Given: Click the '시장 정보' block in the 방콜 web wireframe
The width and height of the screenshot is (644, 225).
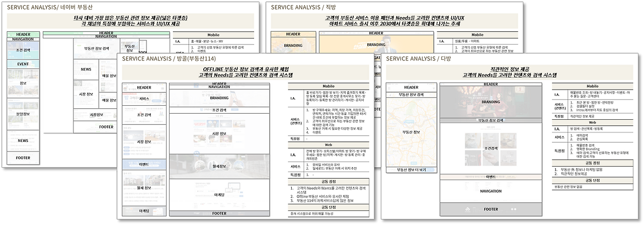Looking at the screenshot, I should [219, 133].
